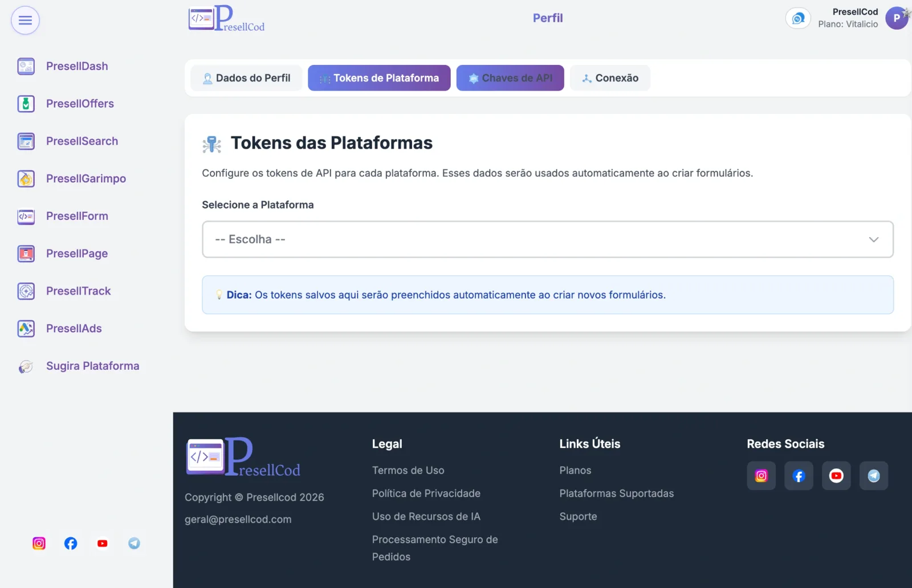
Task: Open the Suporte footer link
Action: 578,517
